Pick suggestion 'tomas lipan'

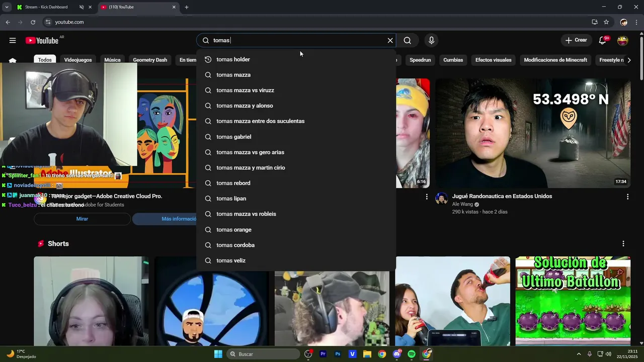(296, 199)
